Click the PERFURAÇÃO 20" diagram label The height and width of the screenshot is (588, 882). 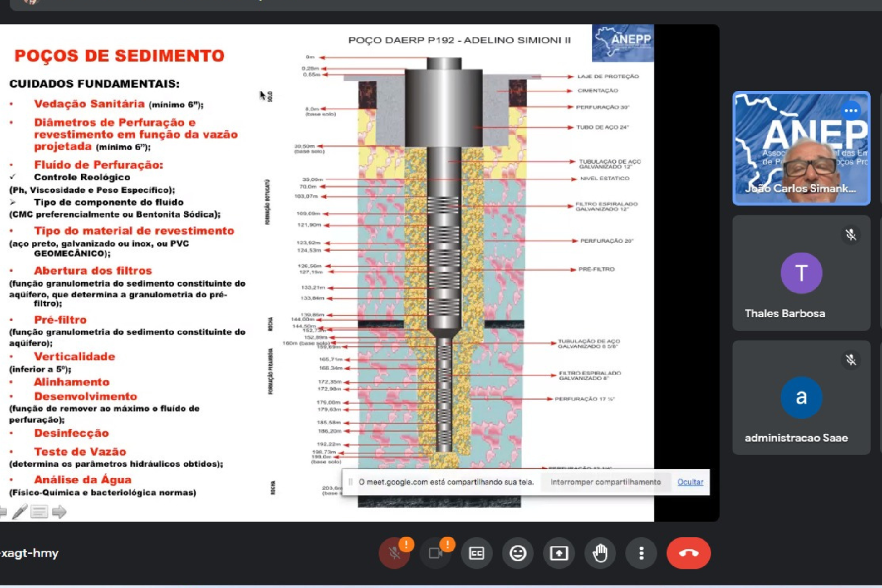click(607, 241)
